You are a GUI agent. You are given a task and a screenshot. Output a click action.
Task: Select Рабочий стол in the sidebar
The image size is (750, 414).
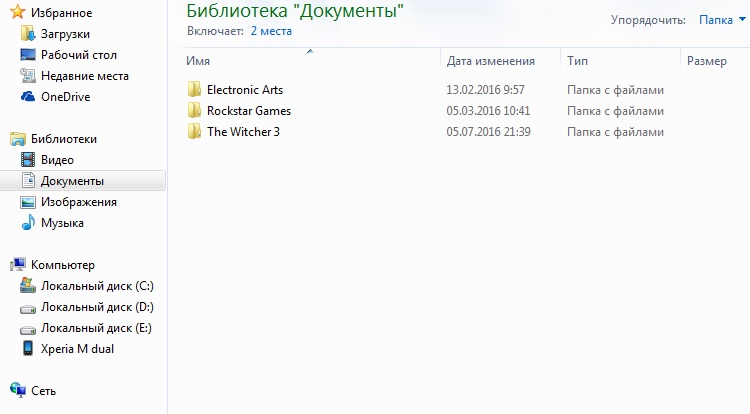[x=79, y=55]
